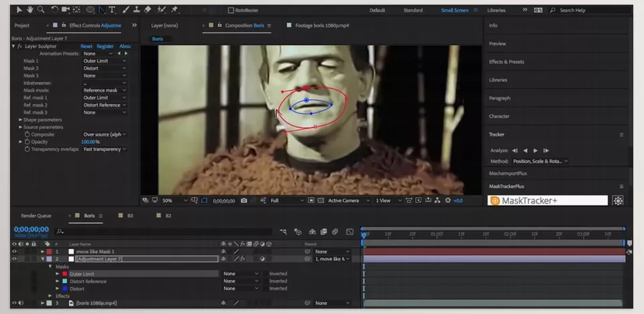This screenshot has width=644, height=314.
Task: Toggle transparency grid in viewer
Action: pyautogui.click(x=321, y=201)
